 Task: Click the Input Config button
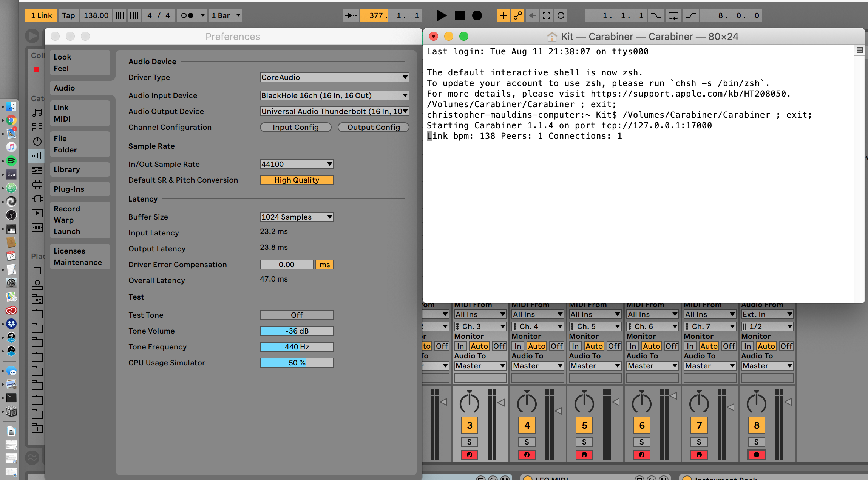295,127
